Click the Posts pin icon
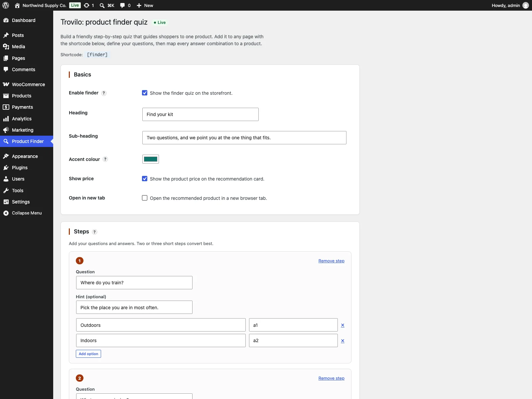This screenshot has height=399, width=532. pyautogui.click(x=6, y=35)
